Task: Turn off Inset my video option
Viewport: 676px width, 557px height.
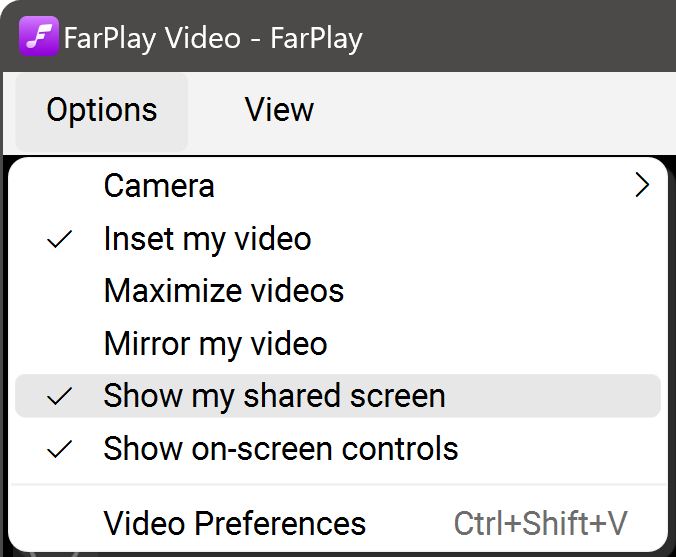Action: coord(208,239)
